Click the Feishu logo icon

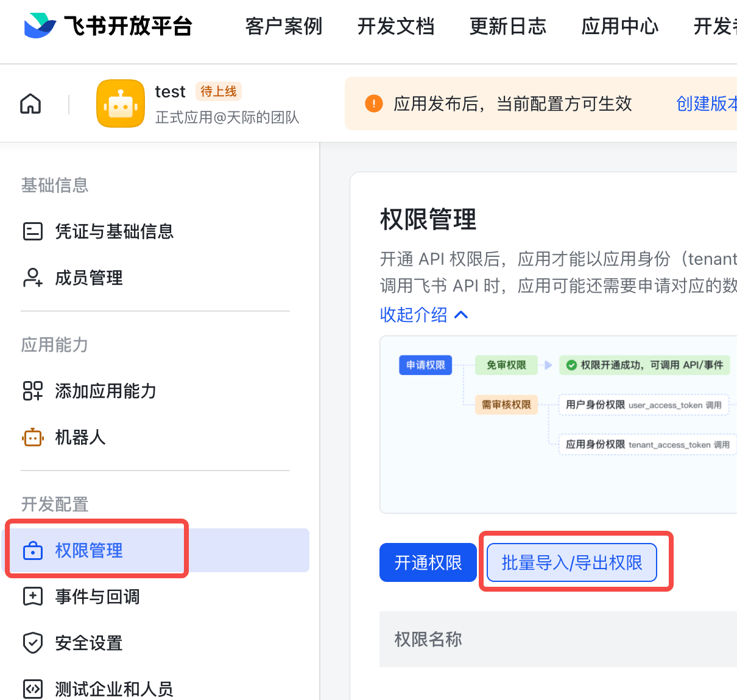click(x=40, y=26)
